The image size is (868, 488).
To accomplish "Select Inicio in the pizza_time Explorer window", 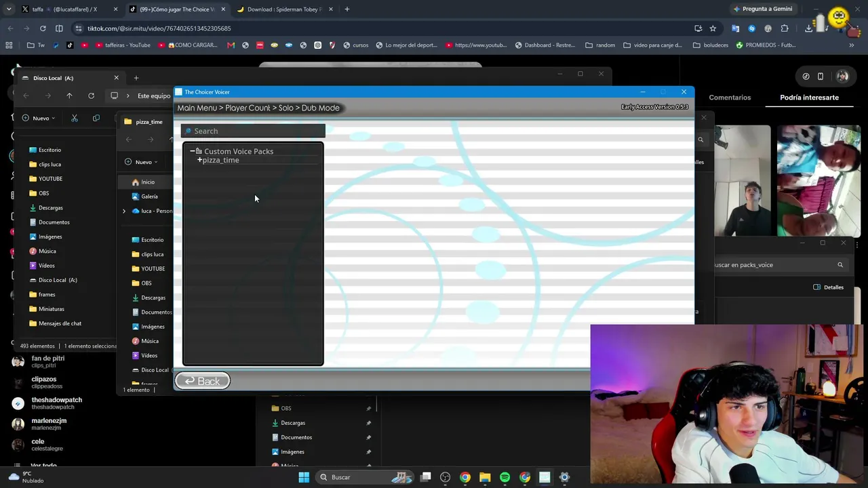I will (x=143, y=182).
